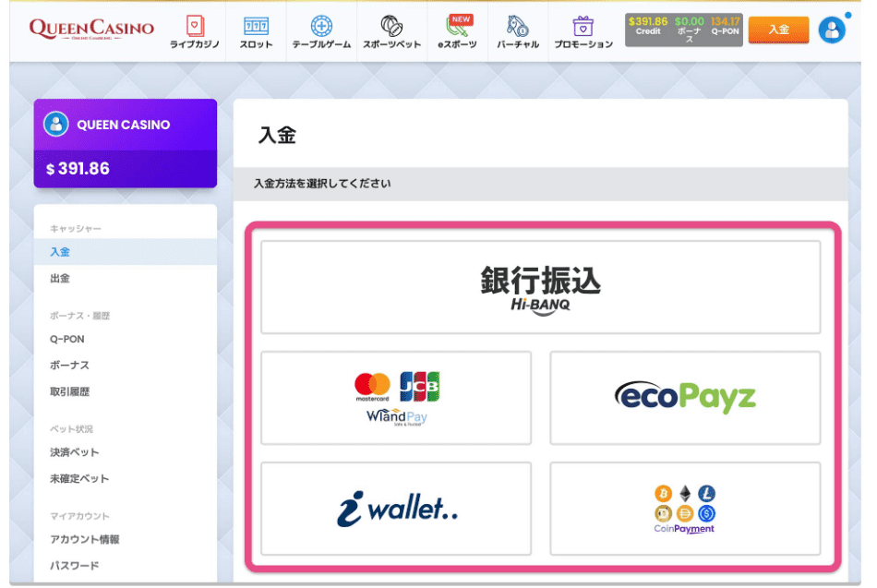
Task: Choose iWallet deposit method
Action: [396, 509]
